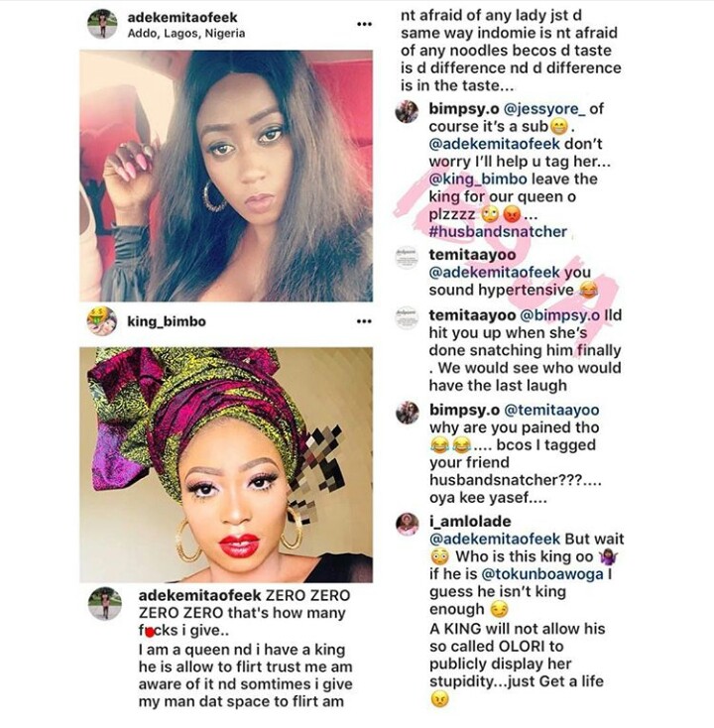Tap bimpsy.o avatar beside @jessyore_ comment
Image resolution: width=714 pixels, height=728 pixels.
click(408, 111)
